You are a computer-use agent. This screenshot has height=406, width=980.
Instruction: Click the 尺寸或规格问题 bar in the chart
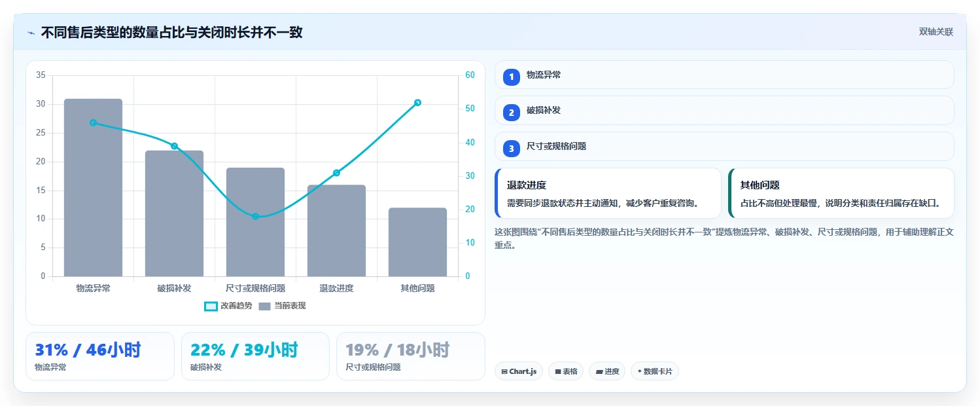(x=255, y=222)
